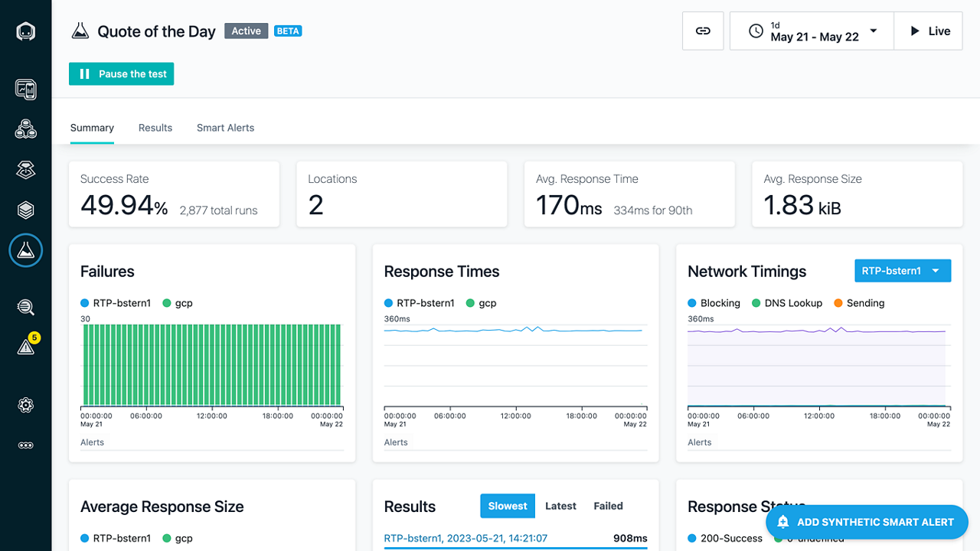Toggle RTP-bstern1 series in Response Times legend
The image size is (980, 551).
click(x=420, y=303)
